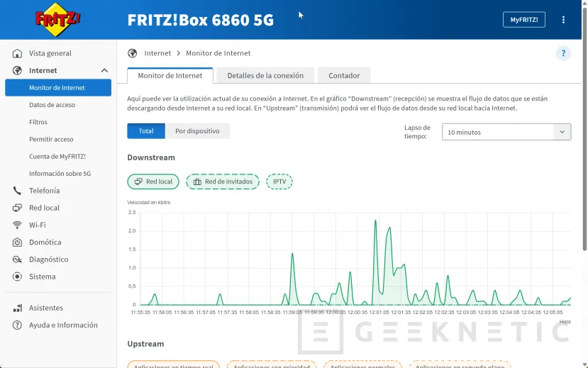Click the Internet breadcrumb link
The image size is (588, 368).
(157, 53)
